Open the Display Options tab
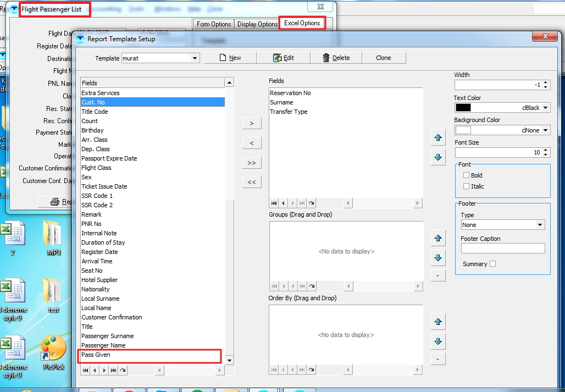Screen dimensions: 565x392 tap(257, 24)
